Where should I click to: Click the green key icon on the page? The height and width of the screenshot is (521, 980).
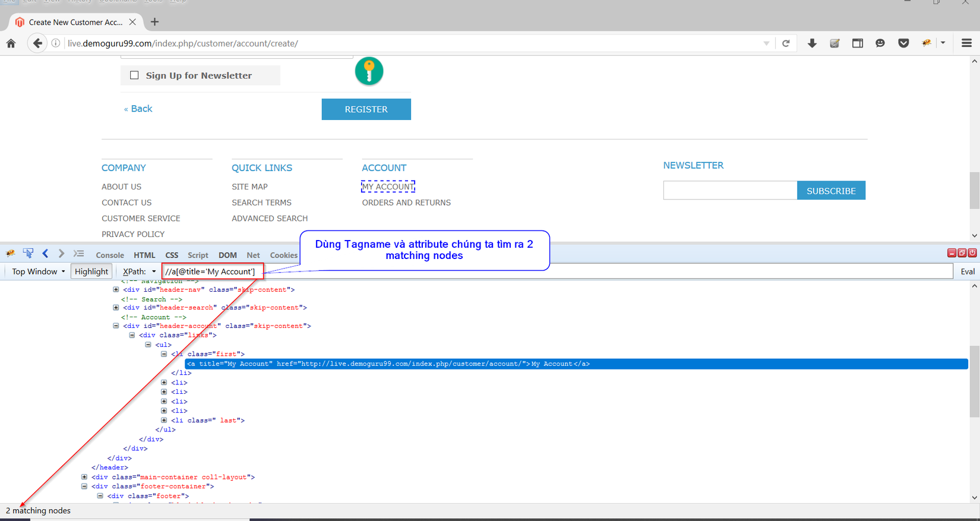click(x=369, y=71)
